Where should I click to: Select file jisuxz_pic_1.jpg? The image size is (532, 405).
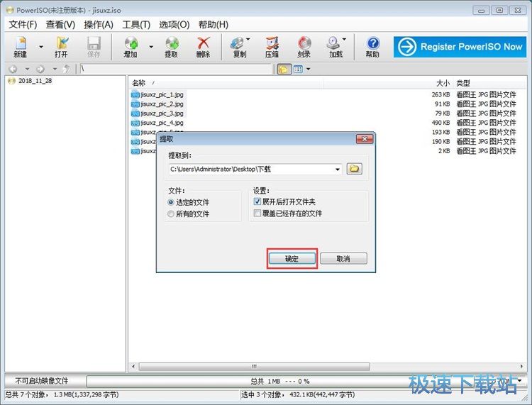pos(162,94)
